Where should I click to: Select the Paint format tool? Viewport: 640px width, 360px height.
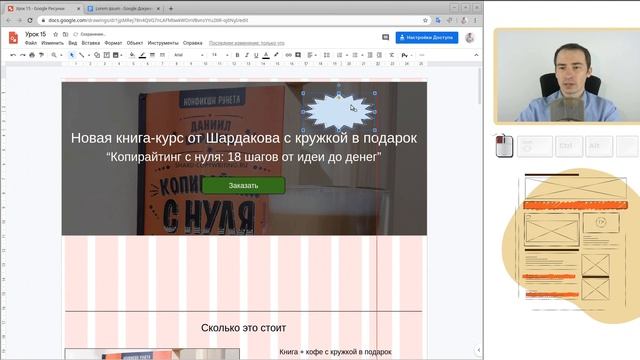click(41, 55)
